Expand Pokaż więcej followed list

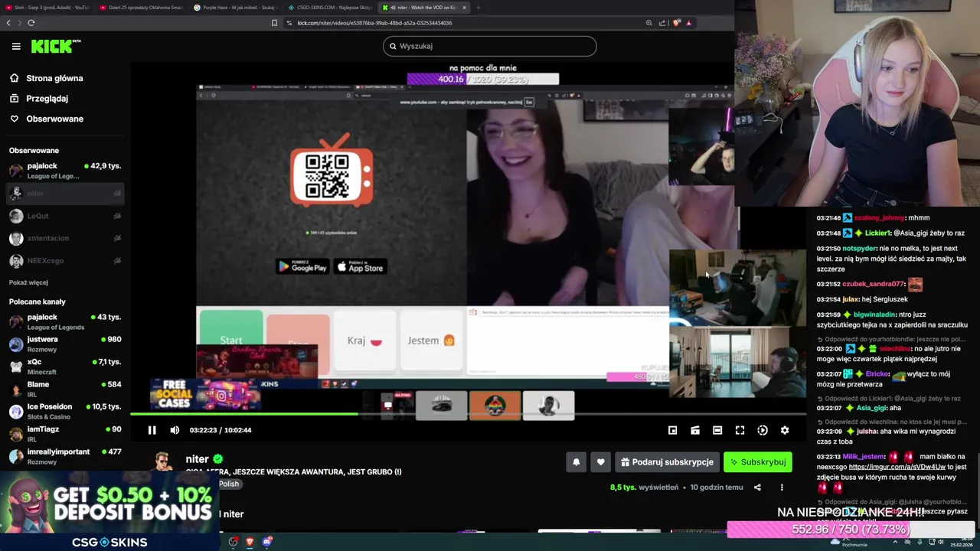click(28, 282)
